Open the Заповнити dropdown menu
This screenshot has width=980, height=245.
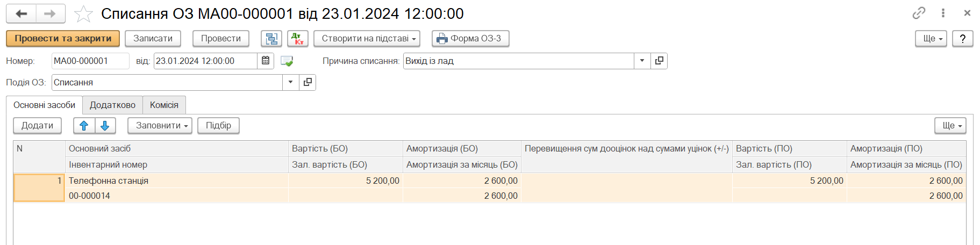click(160, 126)
